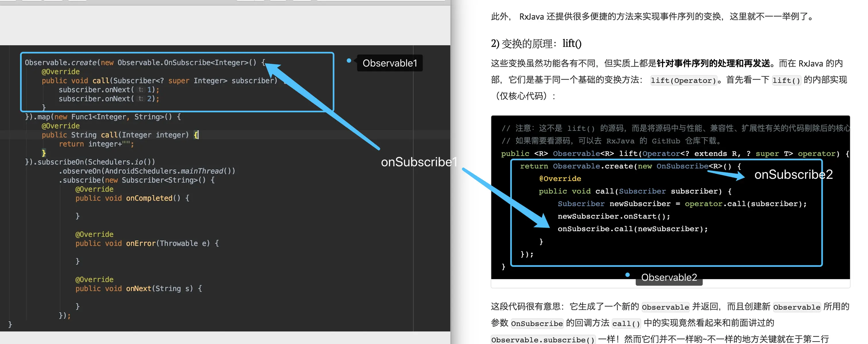Click the Observable1 annotation label
The width and height of the screenshot is (868, 344).
pyautogui.click(x=390, y=63)
